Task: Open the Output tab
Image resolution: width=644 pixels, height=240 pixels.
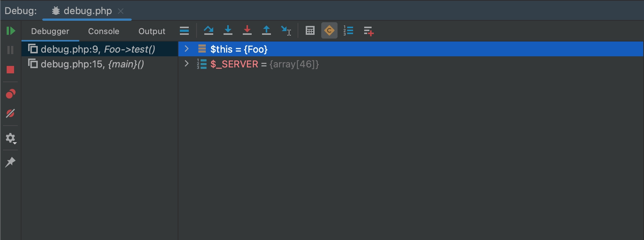Action: 152,31
